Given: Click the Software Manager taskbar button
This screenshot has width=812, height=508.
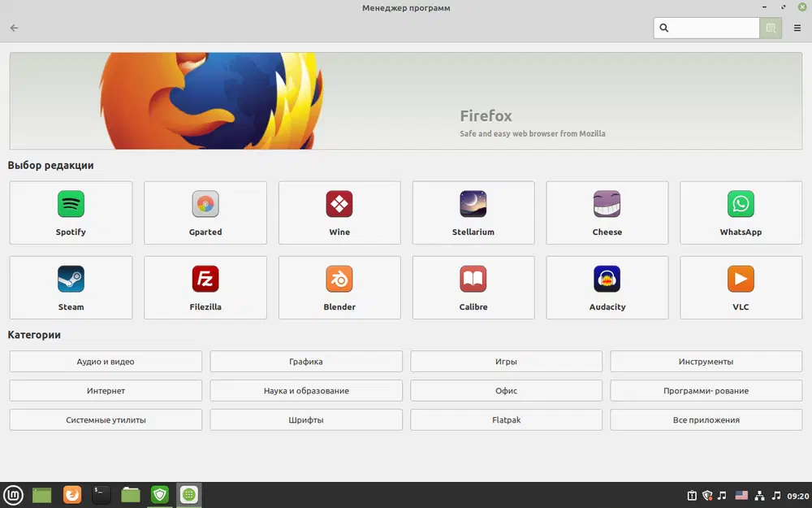Looking at the screenshot, I should click(x=189, y=495).
